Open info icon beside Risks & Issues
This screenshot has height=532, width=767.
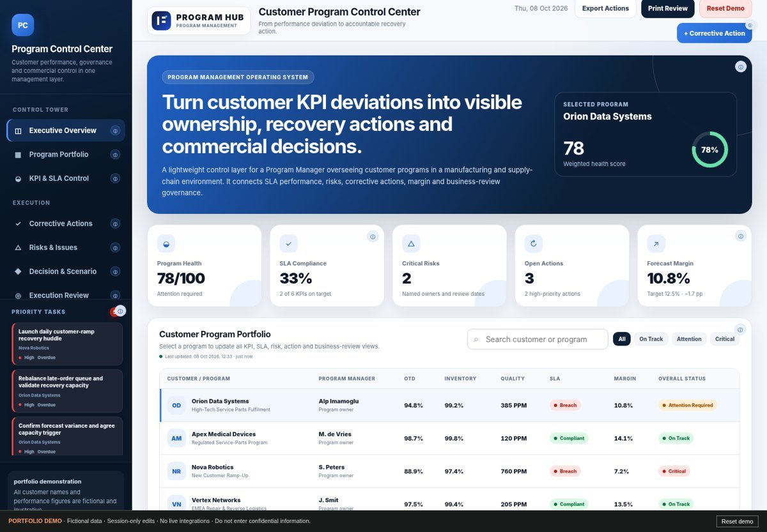click(x=115, y=248)
